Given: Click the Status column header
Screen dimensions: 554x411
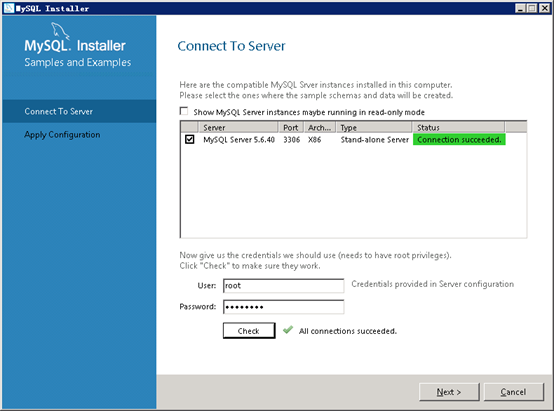Looking at the screenshot, I should (x=459, y=127).
